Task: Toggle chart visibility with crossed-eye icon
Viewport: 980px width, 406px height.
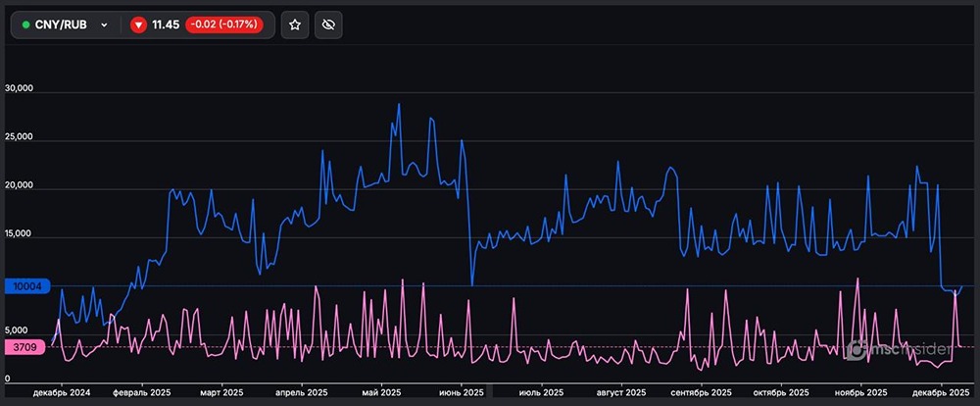Action: tap(330, 25)
